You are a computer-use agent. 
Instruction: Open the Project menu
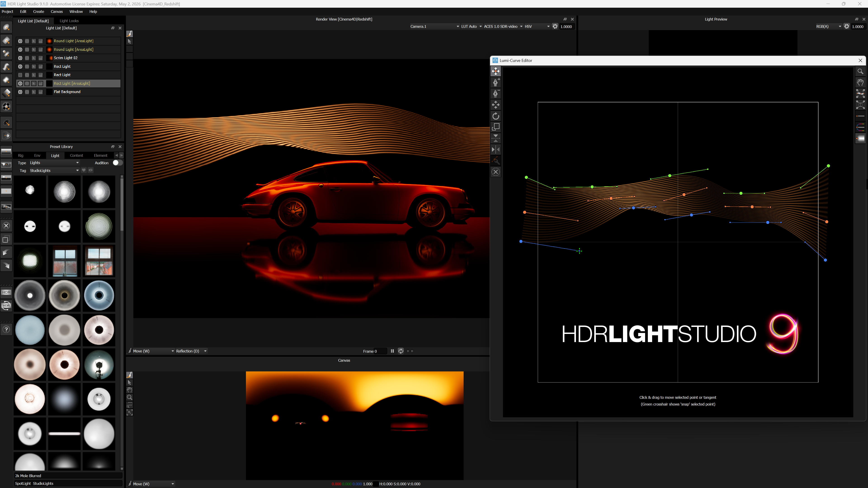pos(7,12)
